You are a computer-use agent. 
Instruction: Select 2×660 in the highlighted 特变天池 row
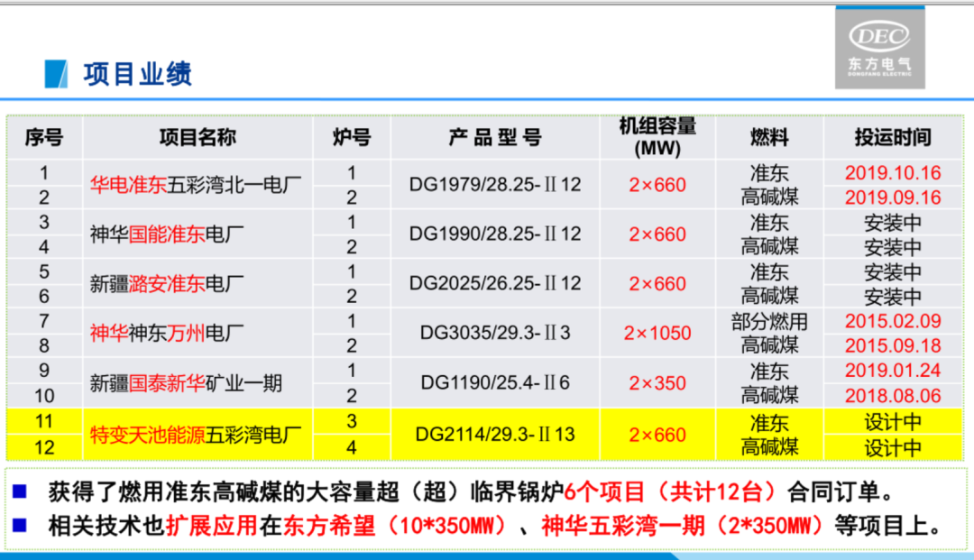point(657,435)
